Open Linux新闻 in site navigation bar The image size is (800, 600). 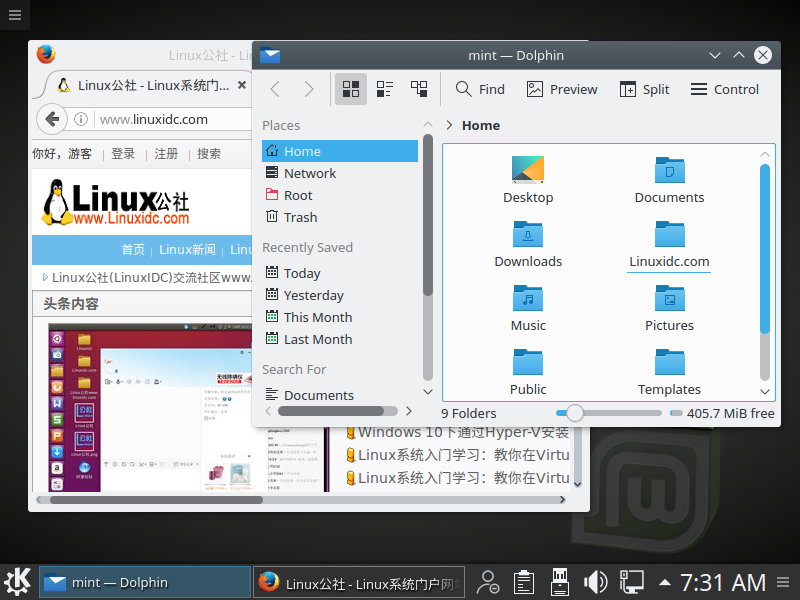pos(187,249)
